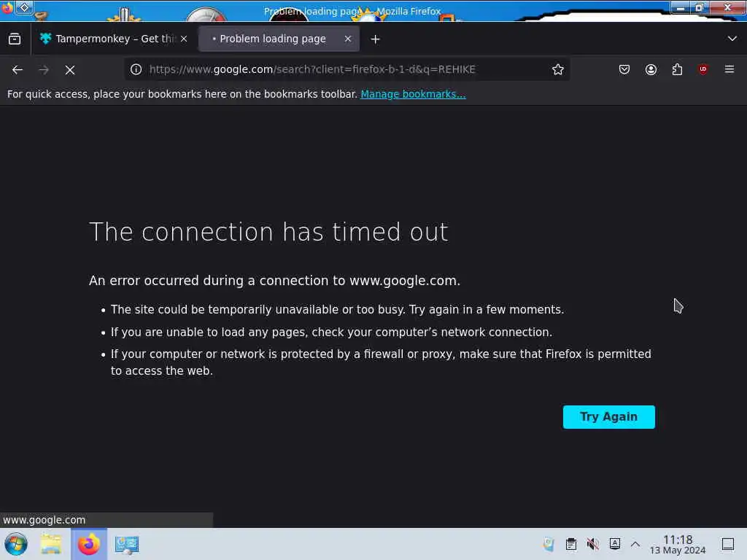Open the Firefox window menu icon in titlebar
Screen dimensions: 747x560
coord(7,8)
